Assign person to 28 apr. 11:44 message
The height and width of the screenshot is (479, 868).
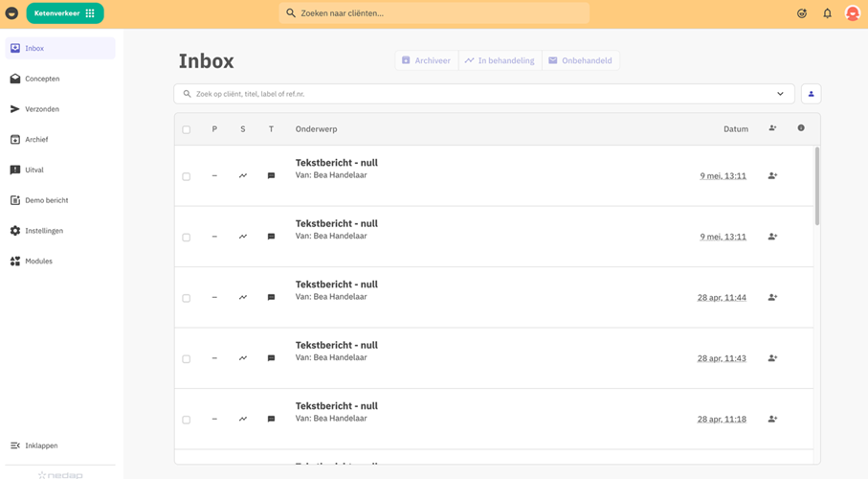(x=772, y=298)
